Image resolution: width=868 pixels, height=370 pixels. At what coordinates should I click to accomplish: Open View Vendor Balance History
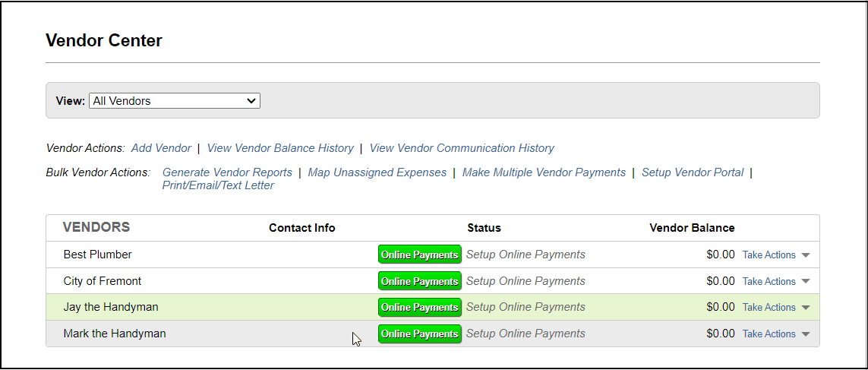click(x=280, y=148)
